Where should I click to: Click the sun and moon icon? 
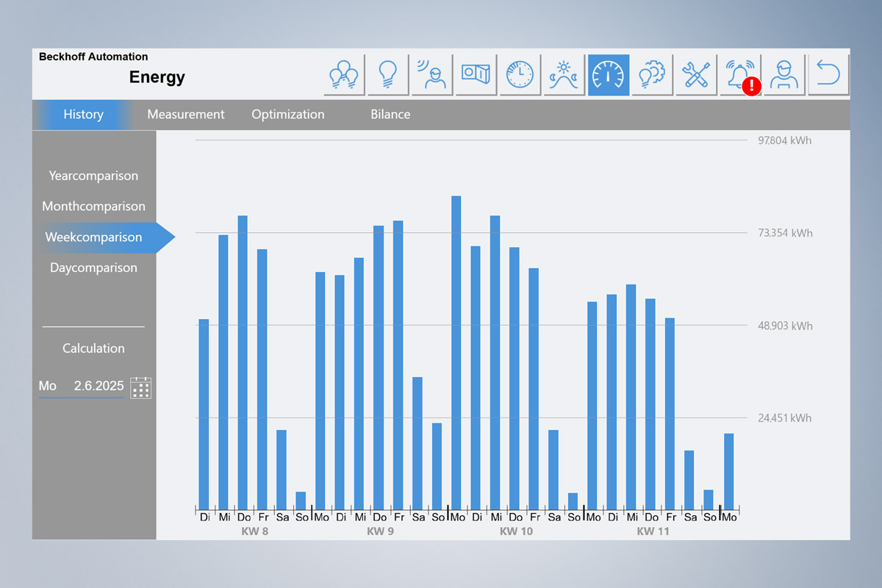tap(564, 74)
